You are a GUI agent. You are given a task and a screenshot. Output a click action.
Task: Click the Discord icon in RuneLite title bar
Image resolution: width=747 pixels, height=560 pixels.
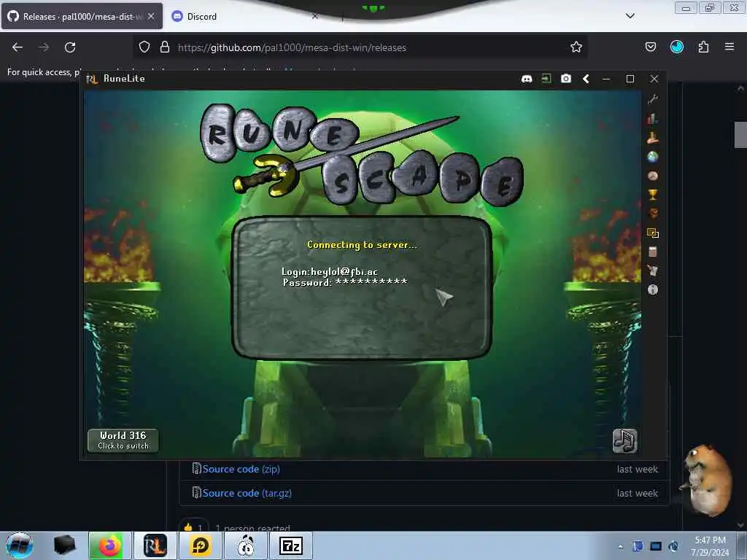pyautogui.click(x=527, y=79)
